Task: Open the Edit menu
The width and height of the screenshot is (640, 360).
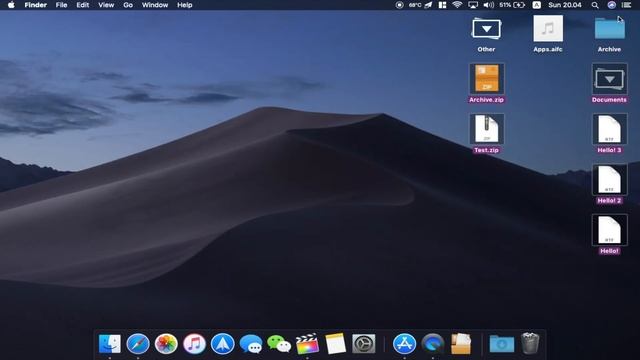Action: click(x=82, y=5)
